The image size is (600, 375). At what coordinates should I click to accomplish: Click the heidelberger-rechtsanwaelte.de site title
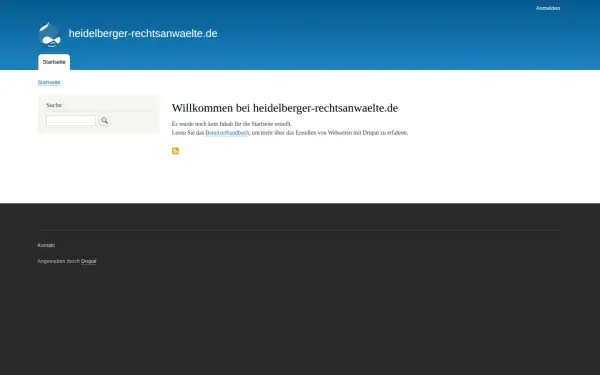(143, 33)
